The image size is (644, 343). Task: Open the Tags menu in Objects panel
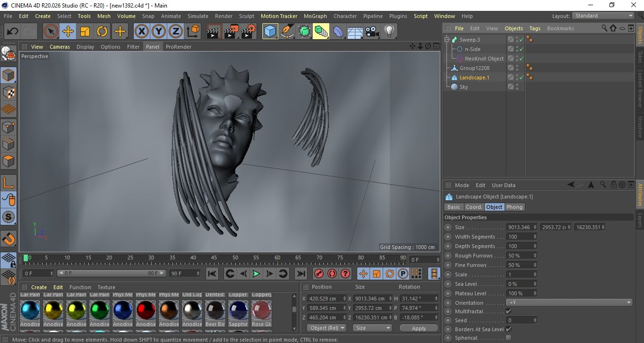coord(535,28)
